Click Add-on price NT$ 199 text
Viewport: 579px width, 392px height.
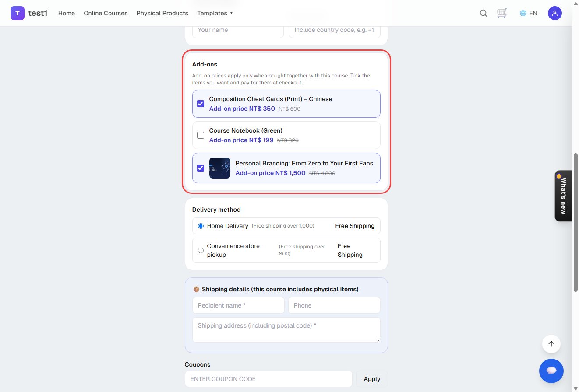[241, 140]
